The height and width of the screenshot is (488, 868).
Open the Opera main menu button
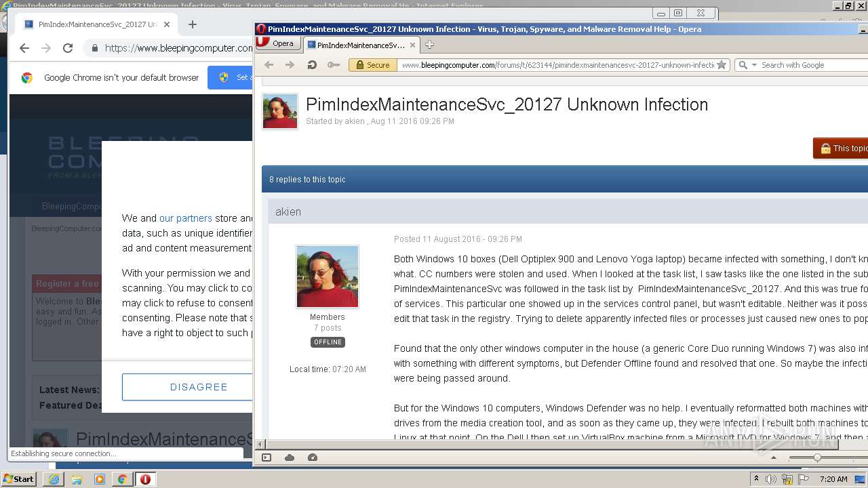[277, 43]
